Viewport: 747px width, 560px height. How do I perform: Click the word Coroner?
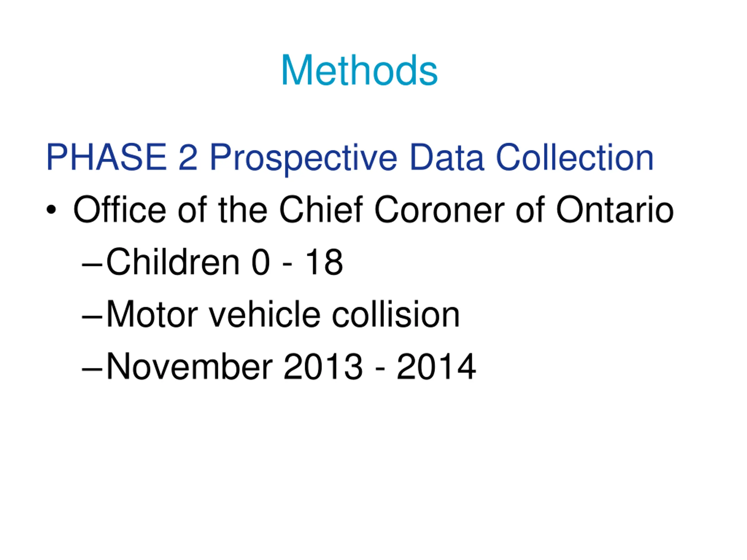pos(439,209)
